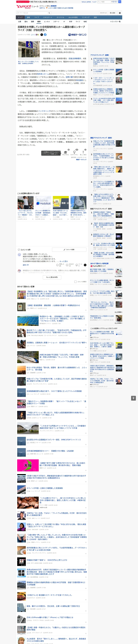Click the ウェブ検索 input field in the top bar
This screenshot has height=644, width=138.
pos(104,2)
